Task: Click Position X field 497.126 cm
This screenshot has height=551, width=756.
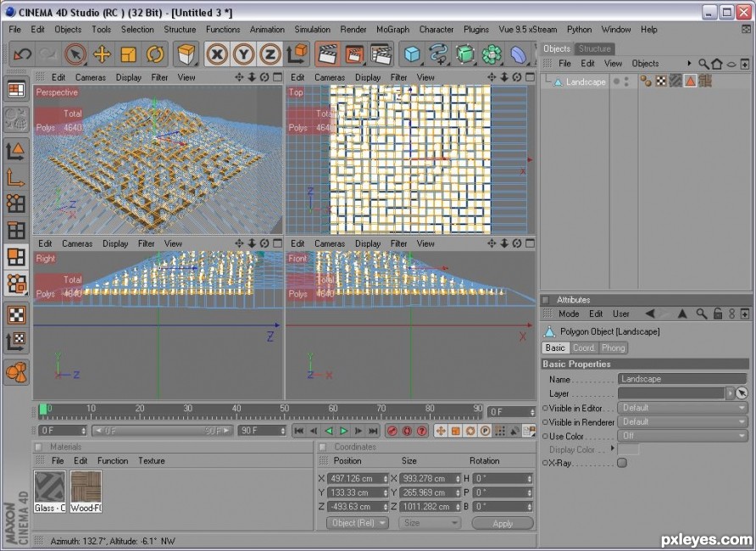Action: [358, 479]
